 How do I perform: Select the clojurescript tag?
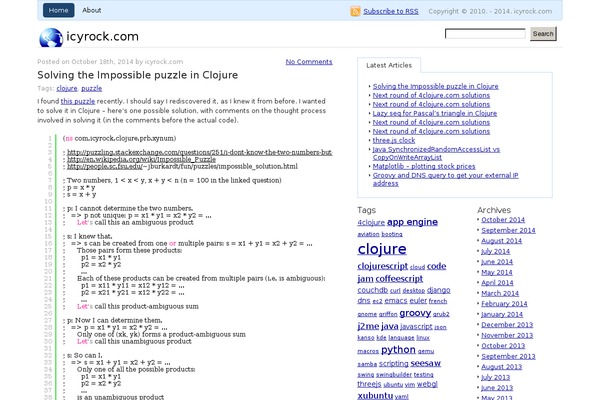[x=383, y=266]
